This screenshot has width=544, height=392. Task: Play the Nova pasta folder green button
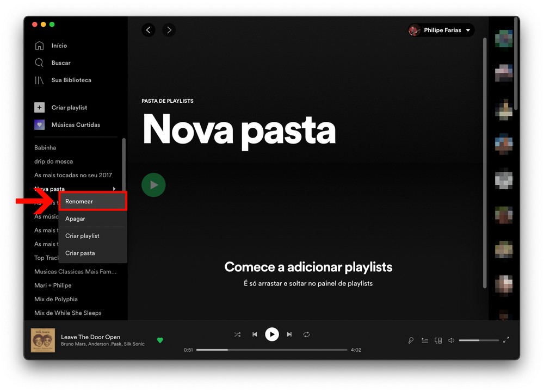click(x=153, y=185)
